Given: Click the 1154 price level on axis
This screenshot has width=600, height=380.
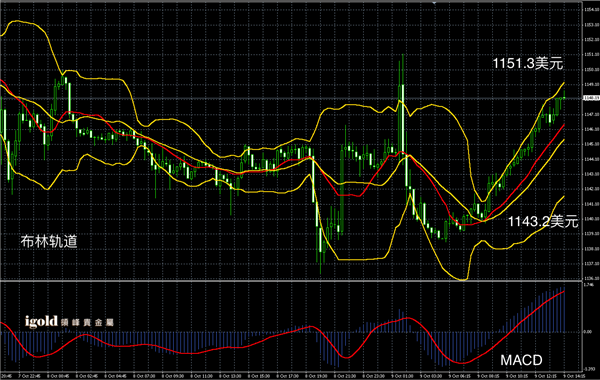Looking at the screenshot, I should tap(591, 10).
